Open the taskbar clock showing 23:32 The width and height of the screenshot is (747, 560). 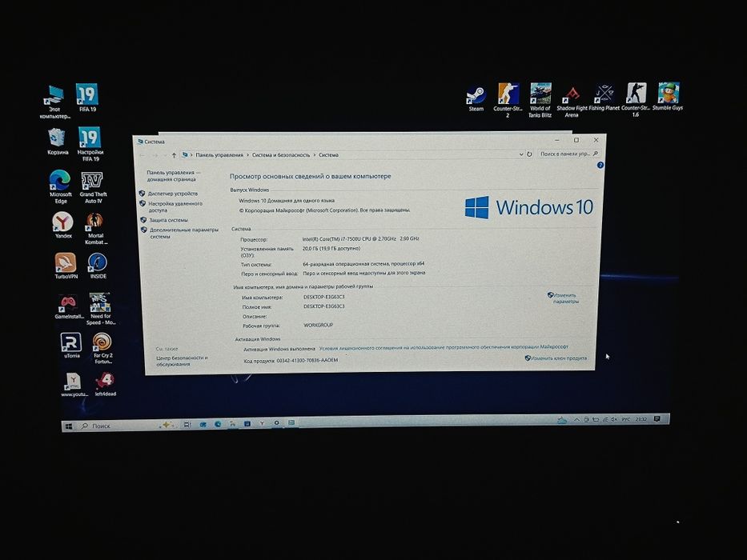tap(641, 419)
